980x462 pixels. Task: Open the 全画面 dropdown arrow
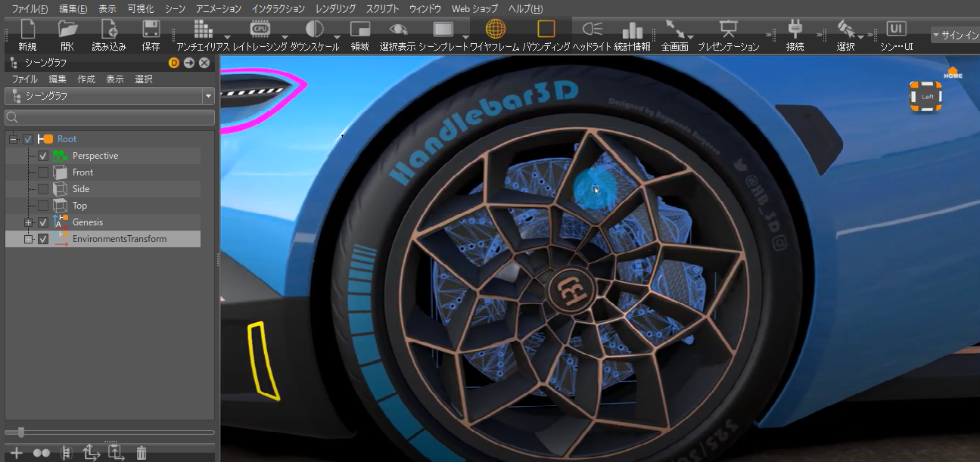coord(690,36)
